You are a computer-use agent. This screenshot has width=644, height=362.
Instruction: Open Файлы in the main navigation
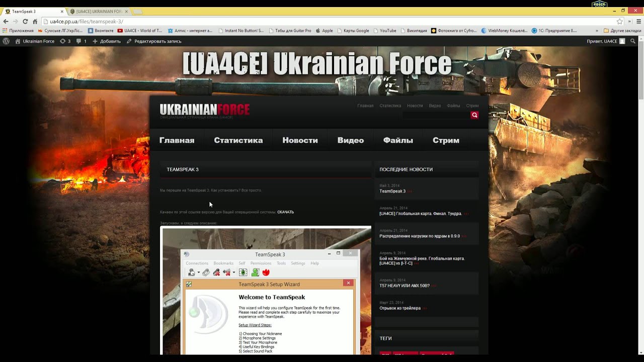coord(398,140)
